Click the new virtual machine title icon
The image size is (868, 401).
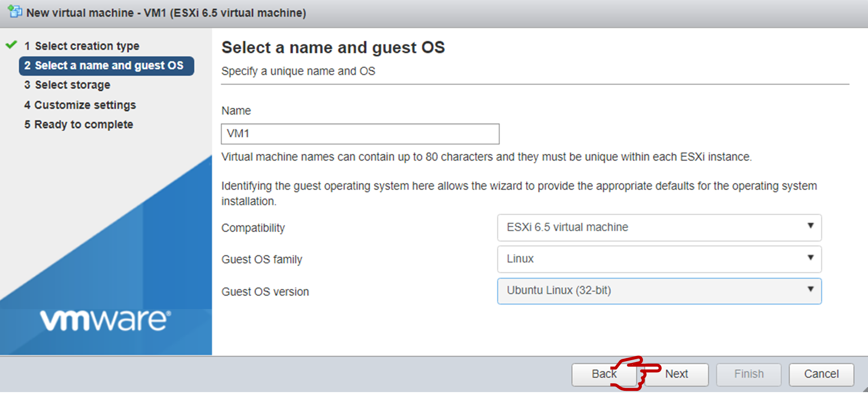pos(15,12)
